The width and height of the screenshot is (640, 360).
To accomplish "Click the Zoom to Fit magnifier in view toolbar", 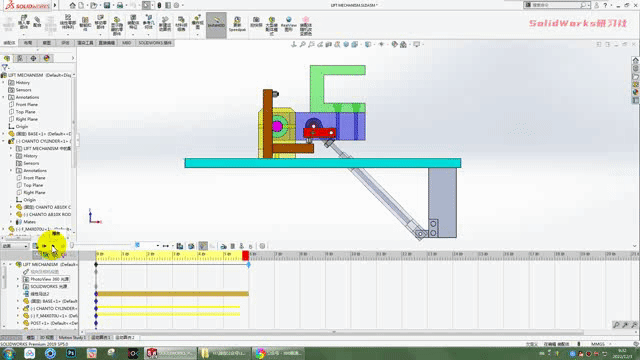I will (x=302, y=44).
